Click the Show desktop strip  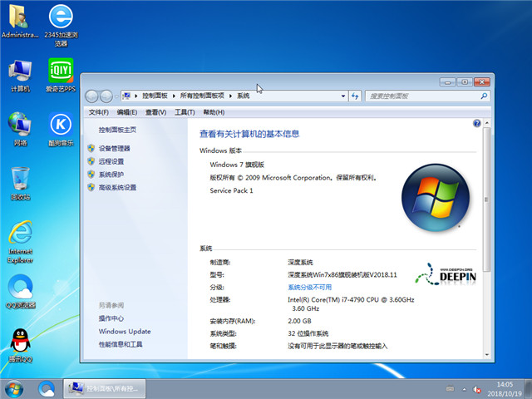[529, 389]
